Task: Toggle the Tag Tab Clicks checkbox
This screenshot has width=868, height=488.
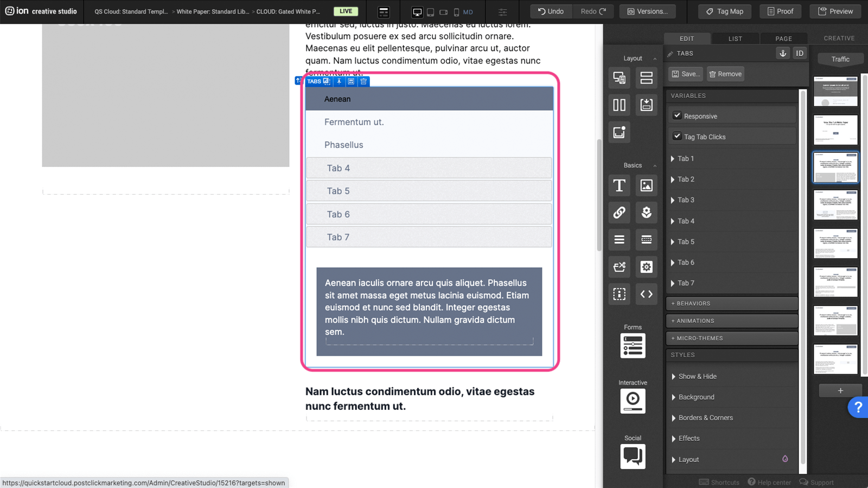Action: tap(677, 136)
